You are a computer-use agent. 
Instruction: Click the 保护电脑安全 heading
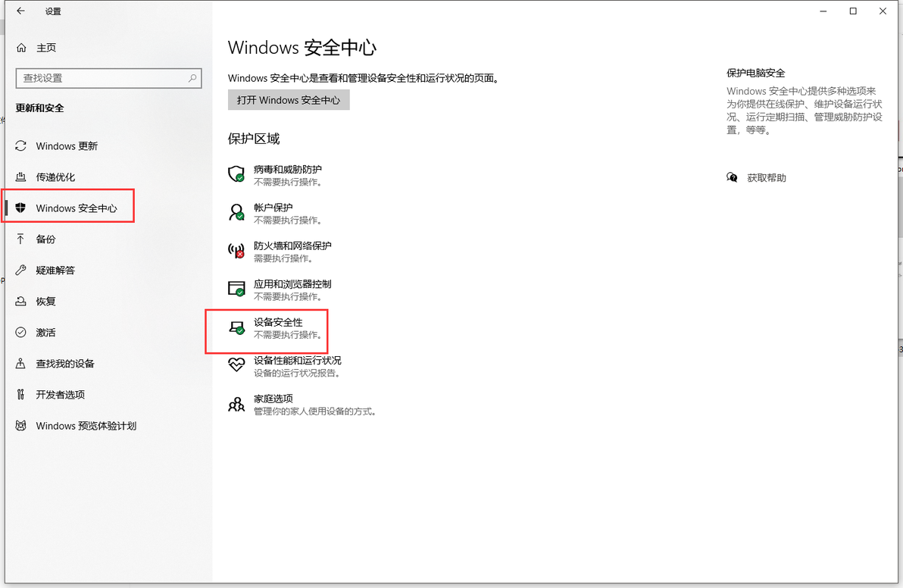click(755, 73)
